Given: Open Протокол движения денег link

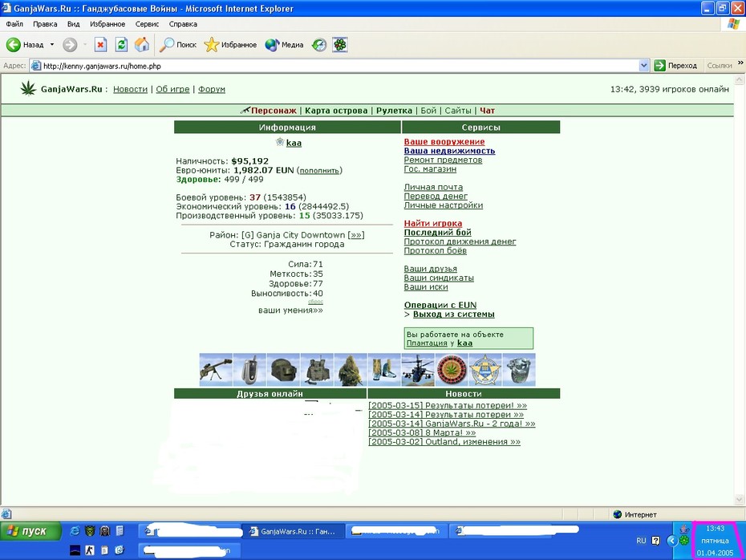Looking at the screenshot, I should tap(460, 241).
